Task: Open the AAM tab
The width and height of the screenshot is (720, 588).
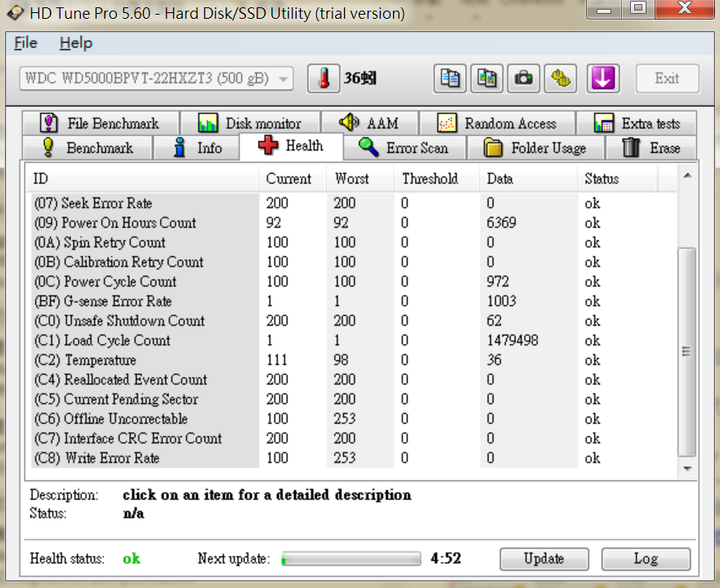Action: coord(370,123)
